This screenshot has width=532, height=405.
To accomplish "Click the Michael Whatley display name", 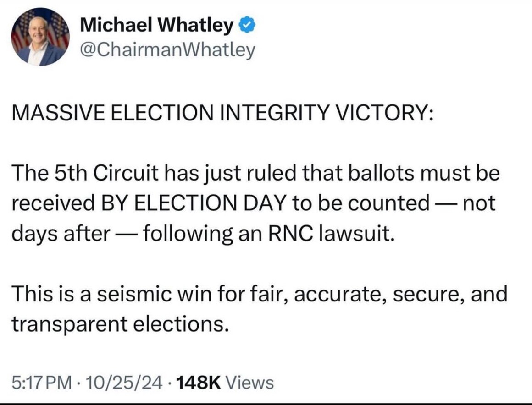I will (156, 27).
